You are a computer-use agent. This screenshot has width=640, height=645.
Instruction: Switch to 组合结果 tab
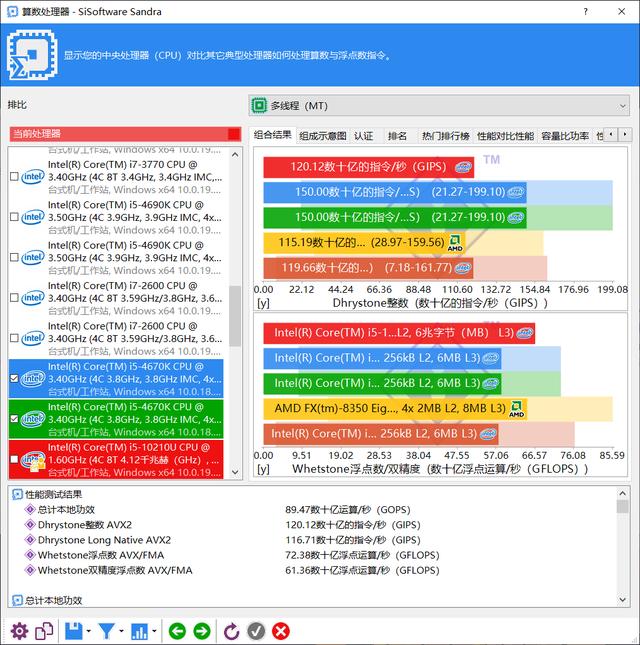(272, 135)
